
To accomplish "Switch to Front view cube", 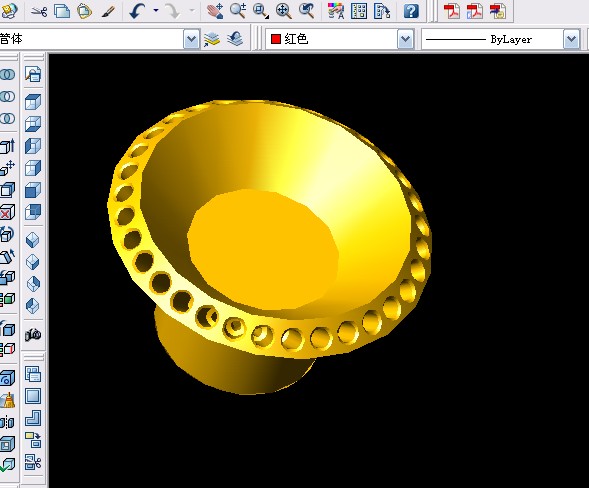I will (x=33, y=190).
